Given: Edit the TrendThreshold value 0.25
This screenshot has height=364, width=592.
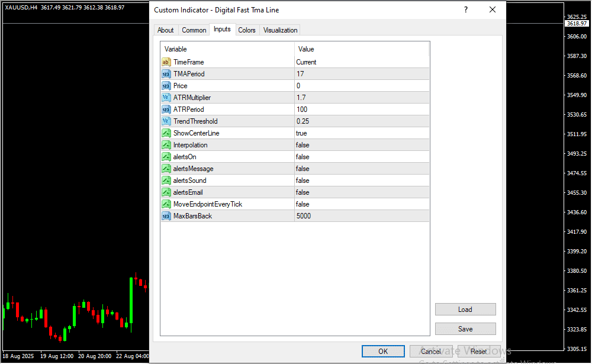Looking at the screenshot, I should [362, 121].
